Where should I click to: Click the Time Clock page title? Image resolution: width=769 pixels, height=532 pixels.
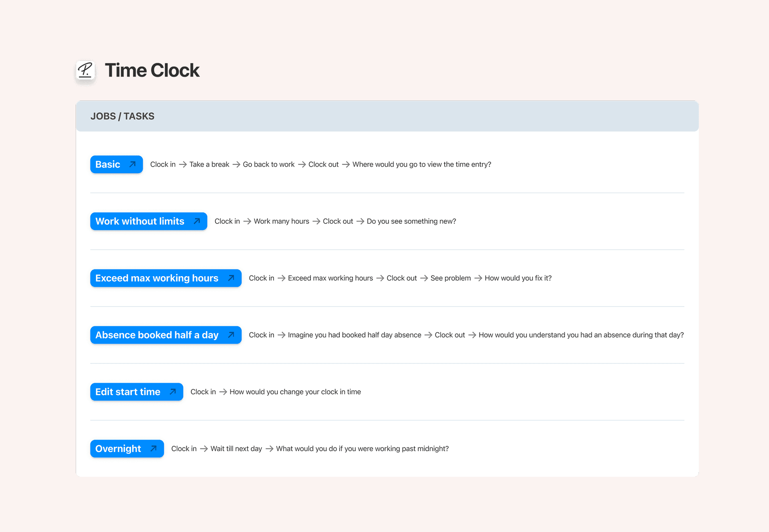coord(152,70)
